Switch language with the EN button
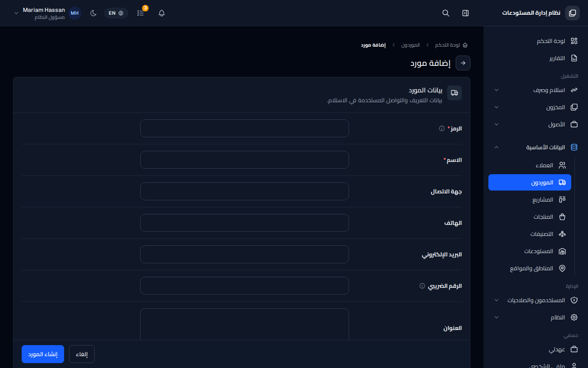Image resolution: width=588 pixels, height=368 pixels. 116,13
